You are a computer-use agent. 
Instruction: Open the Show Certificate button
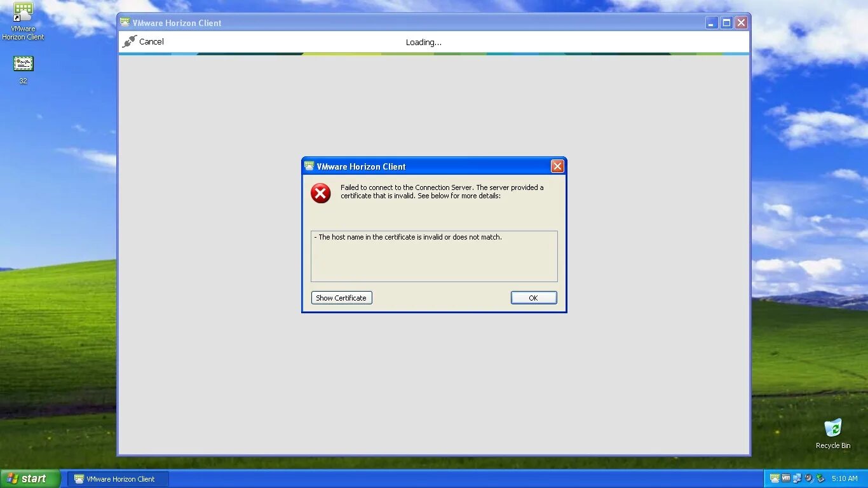pos(341,297)
